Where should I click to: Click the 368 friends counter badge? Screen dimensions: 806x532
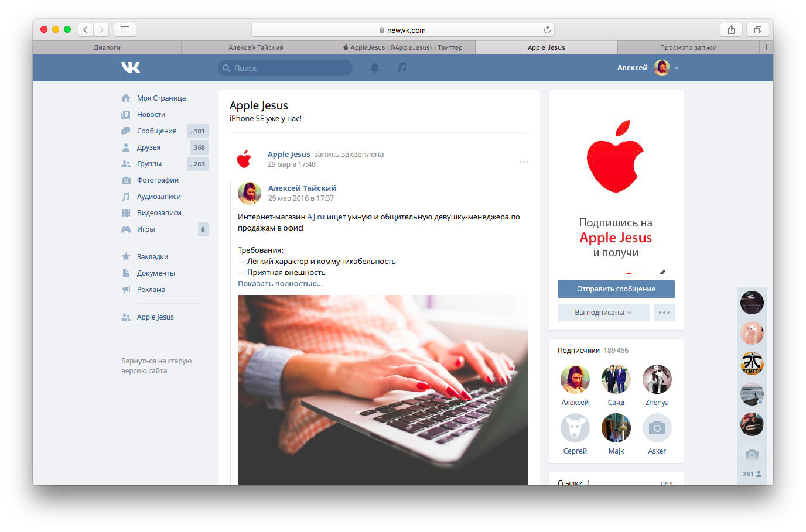tap(199, 147)
